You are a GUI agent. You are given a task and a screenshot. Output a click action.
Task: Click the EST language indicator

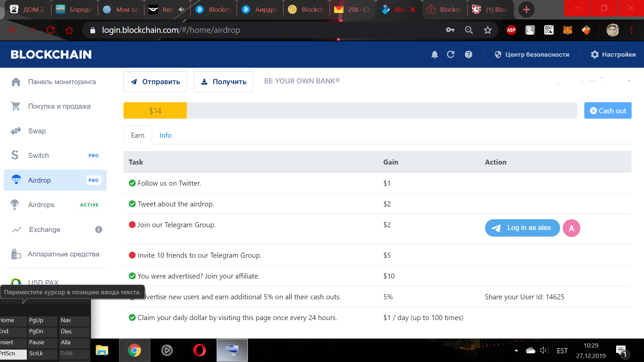562,351
